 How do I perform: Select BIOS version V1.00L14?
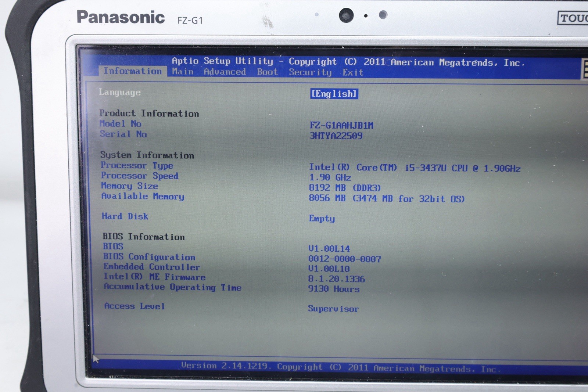329,249
